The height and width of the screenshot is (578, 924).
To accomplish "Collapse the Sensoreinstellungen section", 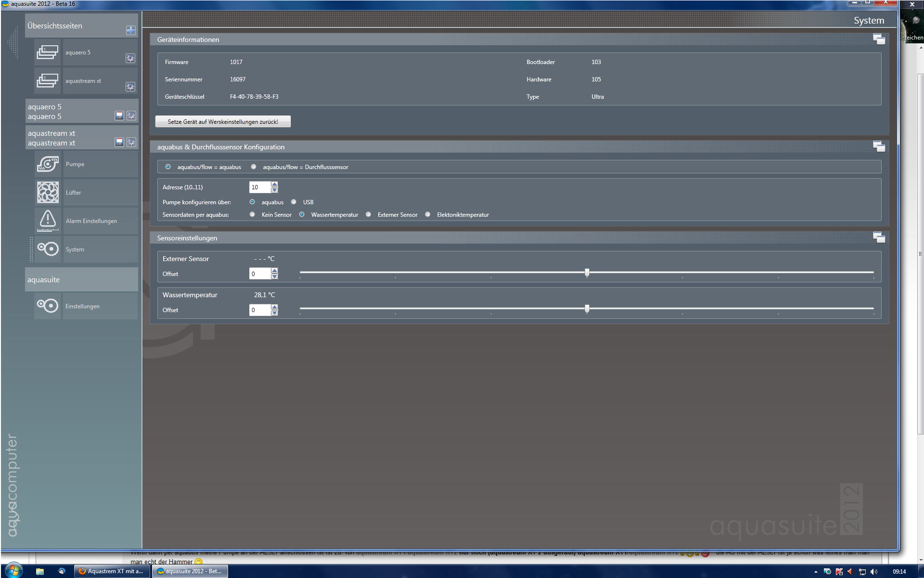I will (879, 237).
